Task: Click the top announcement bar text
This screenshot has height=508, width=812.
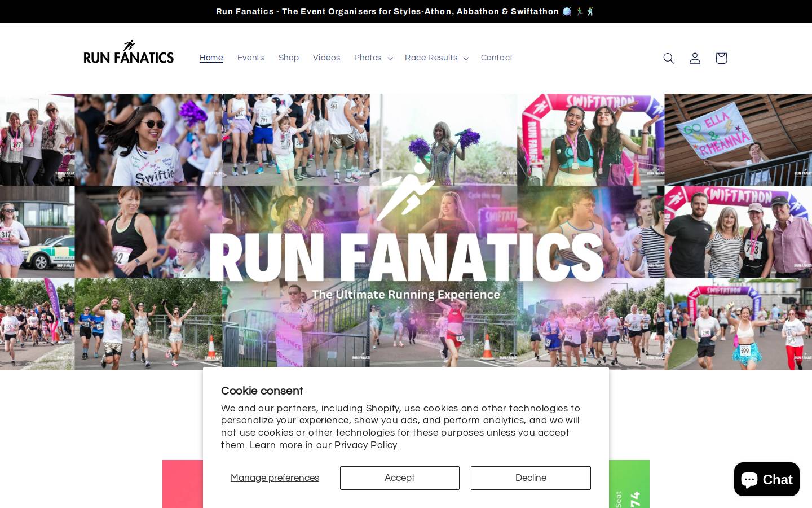Action: point(405,11)
